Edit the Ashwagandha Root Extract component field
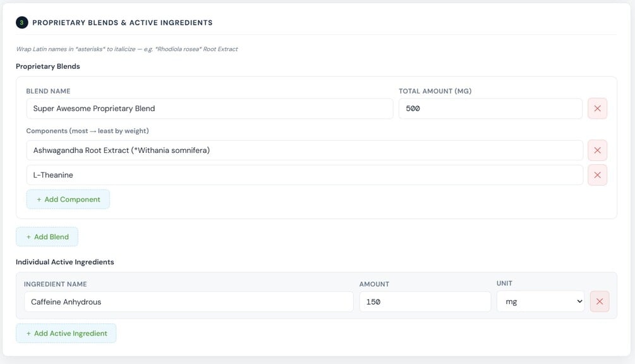Viewport: 635px width, 364px height. (x=304, y=150)
